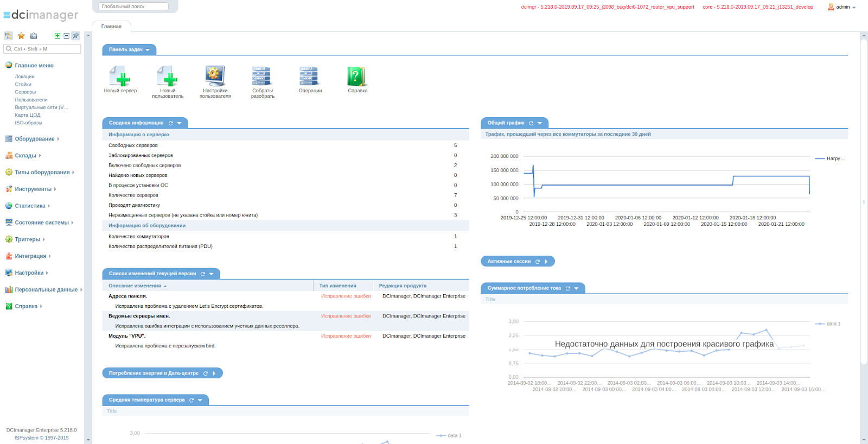Refresh the Average server temperature block
Screen dimensions: 868x444
192,400
